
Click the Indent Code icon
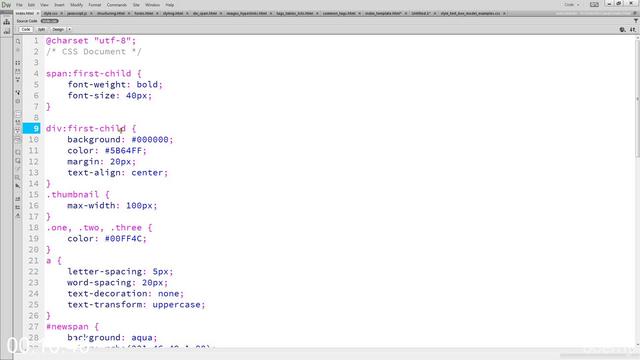[x=18, y=199]
